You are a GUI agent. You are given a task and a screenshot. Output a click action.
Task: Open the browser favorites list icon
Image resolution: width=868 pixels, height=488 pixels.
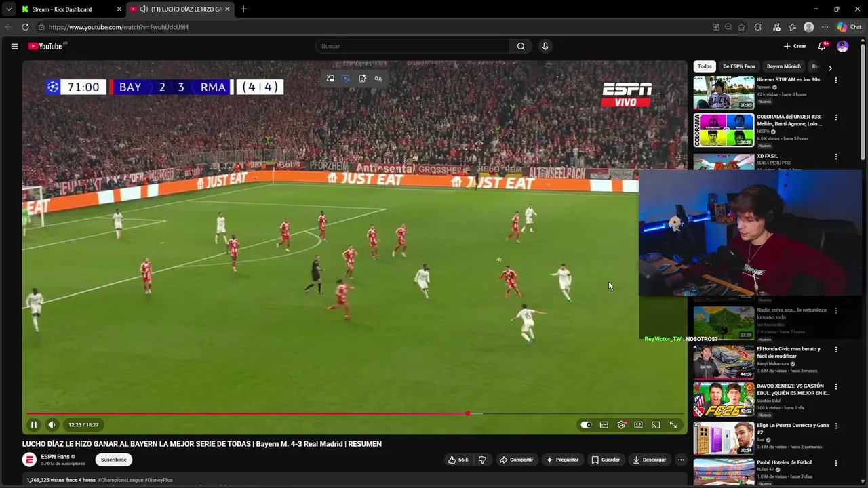(792, 27)
